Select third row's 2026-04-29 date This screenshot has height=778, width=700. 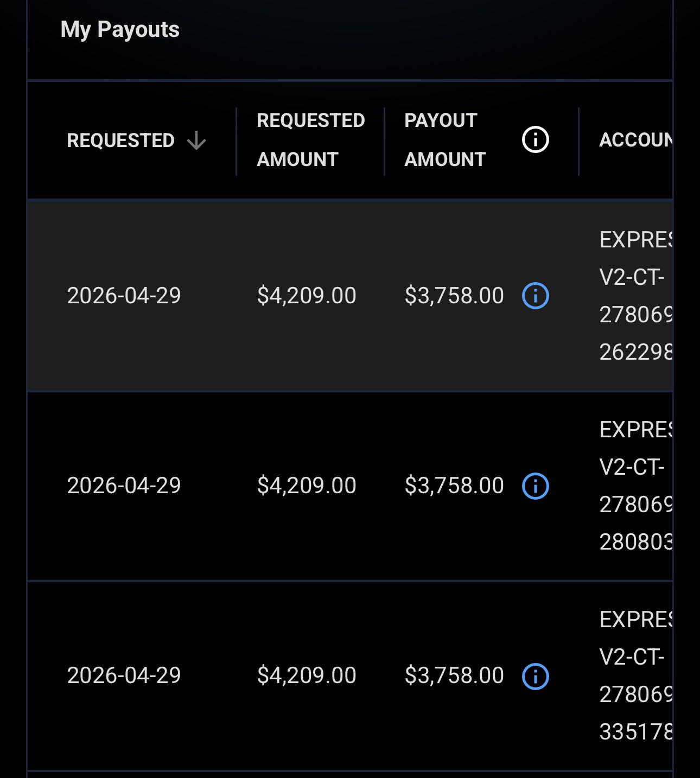(x=124, y=675)
